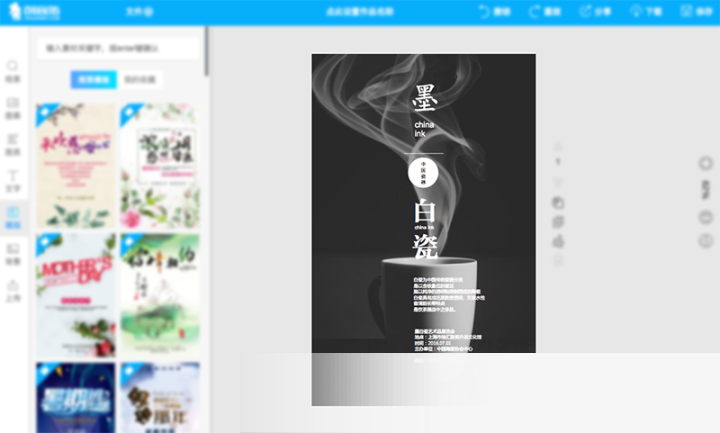Open the third sidebar tool above Text
720x433 pixels.
pyautogui.click(x=13, y=145)
